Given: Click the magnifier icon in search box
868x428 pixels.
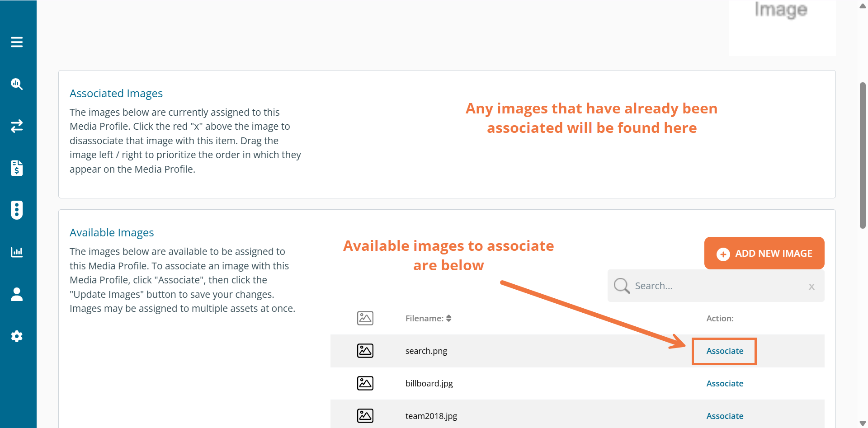Looking at the screenshot, I should 622,286.
